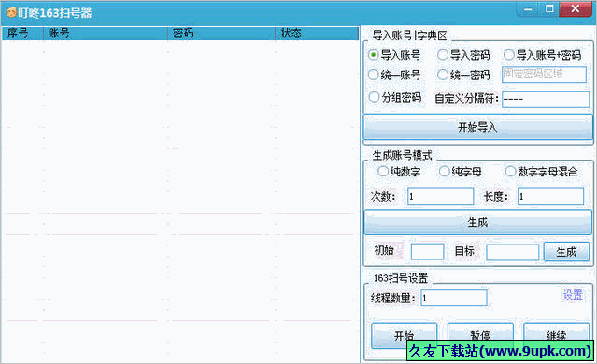Click the 开始导入 button
The height and width of the screenshot is (364, 597).
[477, 127]
